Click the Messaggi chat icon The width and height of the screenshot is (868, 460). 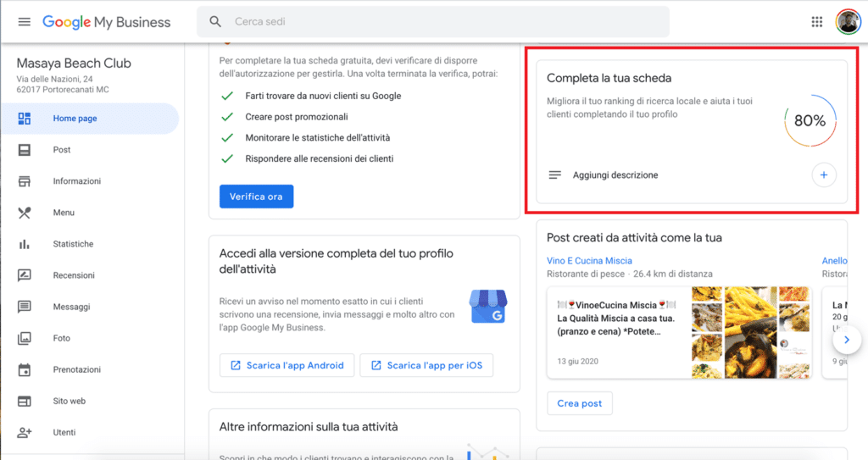(x=25, y=307)
